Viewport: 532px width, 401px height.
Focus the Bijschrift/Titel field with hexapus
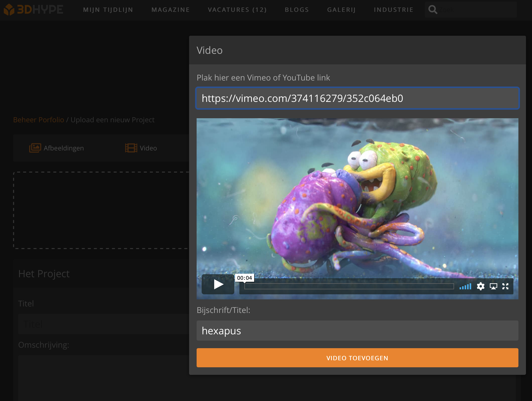pos(358,331)
